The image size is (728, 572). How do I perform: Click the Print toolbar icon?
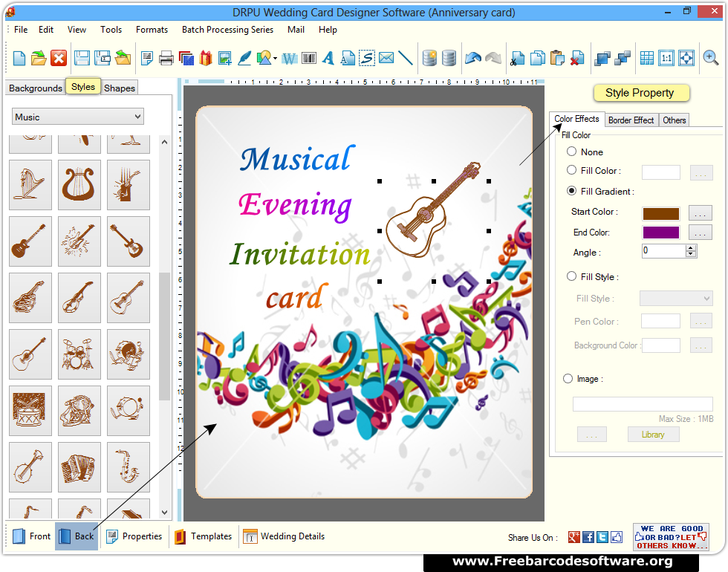tap(166, 59)
